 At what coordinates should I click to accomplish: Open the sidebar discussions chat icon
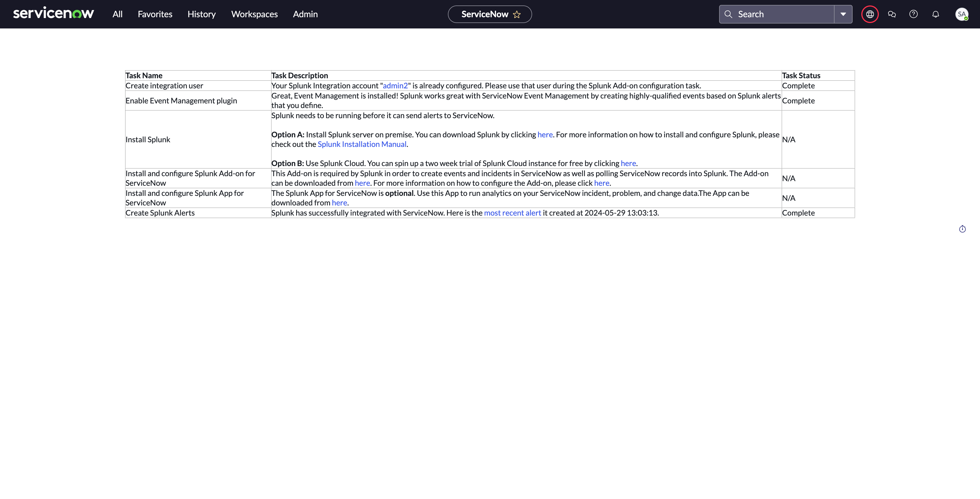(x=892, y=14)
